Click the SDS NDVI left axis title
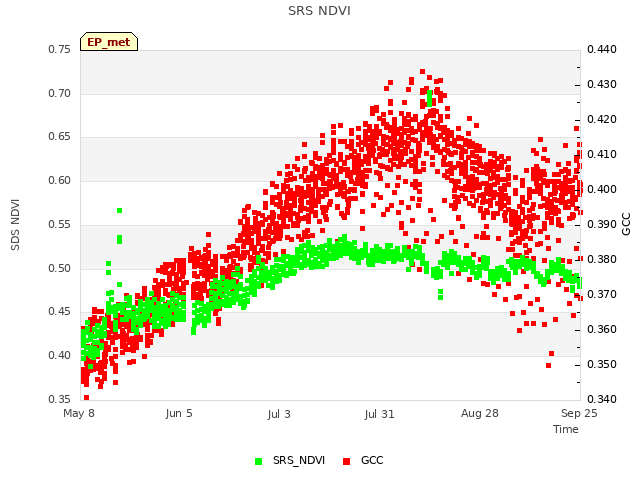Viewport: 640px width, 480px height. click(x=15, y=224)
